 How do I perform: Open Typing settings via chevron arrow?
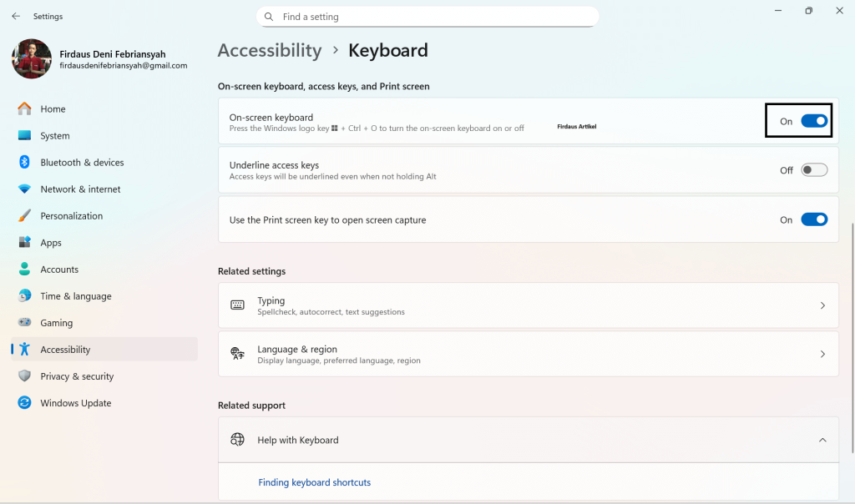point(822,305)
